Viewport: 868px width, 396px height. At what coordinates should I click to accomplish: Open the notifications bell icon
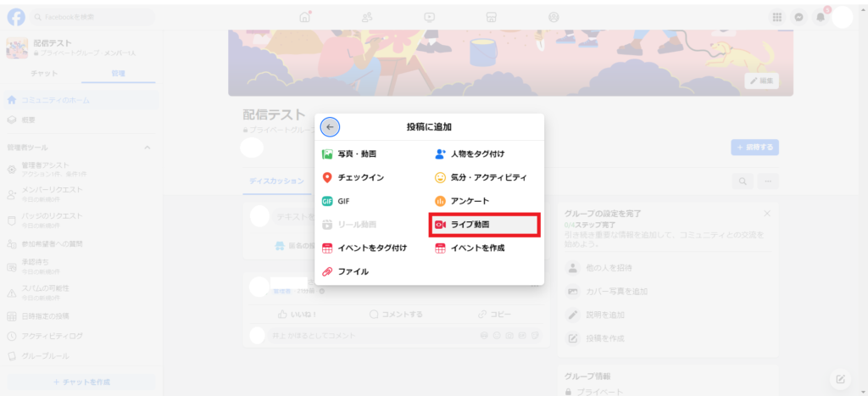820,17
